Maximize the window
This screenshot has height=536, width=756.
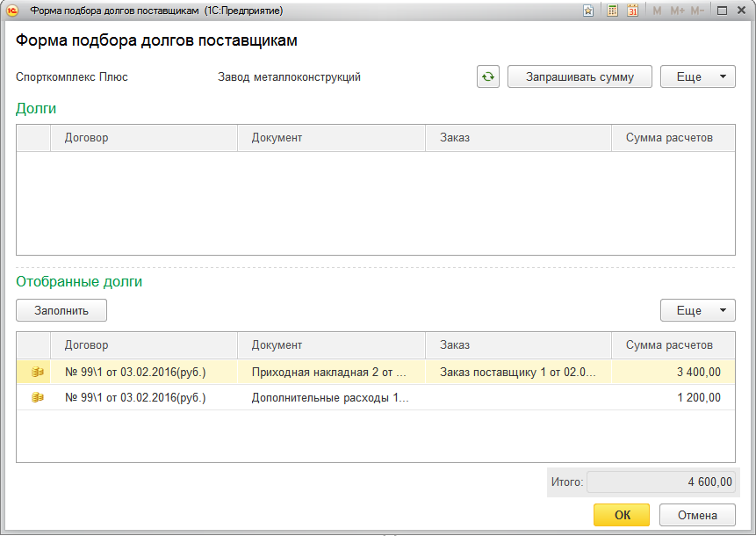(722, 11)
